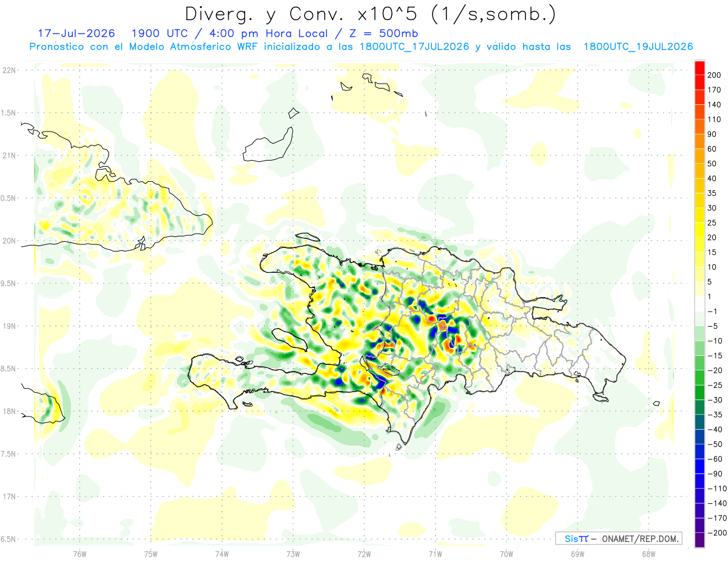
Task: Click the colorbar value '140'
Action: click(715, 104)
